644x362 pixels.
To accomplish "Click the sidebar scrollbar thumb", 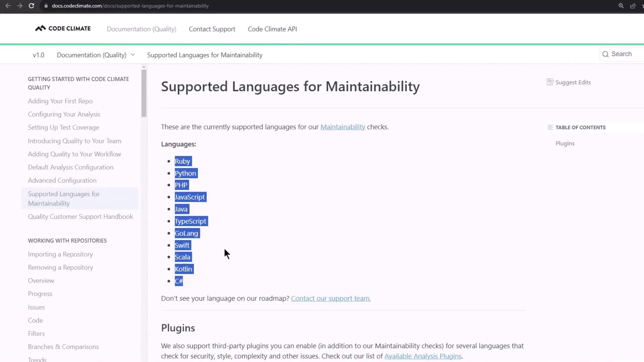I will tap(144, 93).
